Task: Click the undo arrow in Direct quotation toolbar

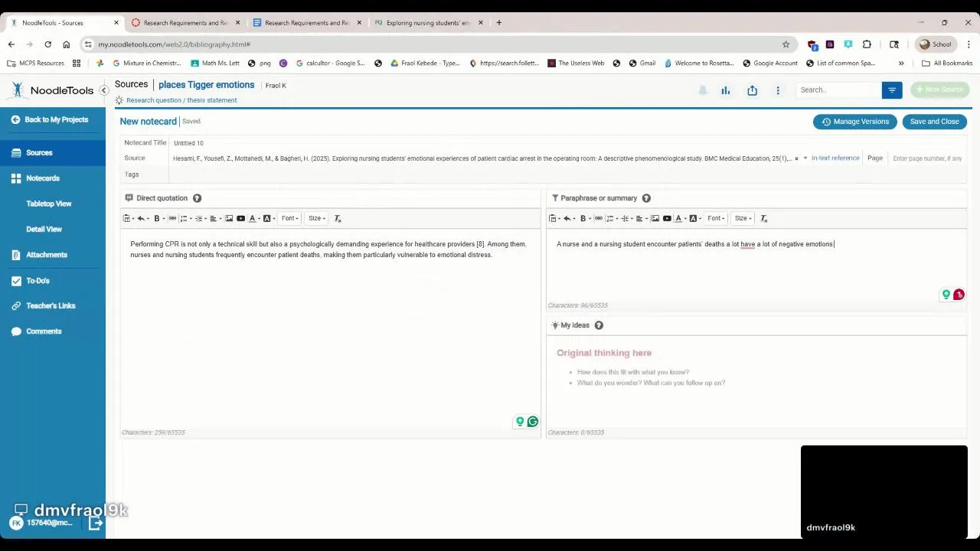Action: (140, 218)
